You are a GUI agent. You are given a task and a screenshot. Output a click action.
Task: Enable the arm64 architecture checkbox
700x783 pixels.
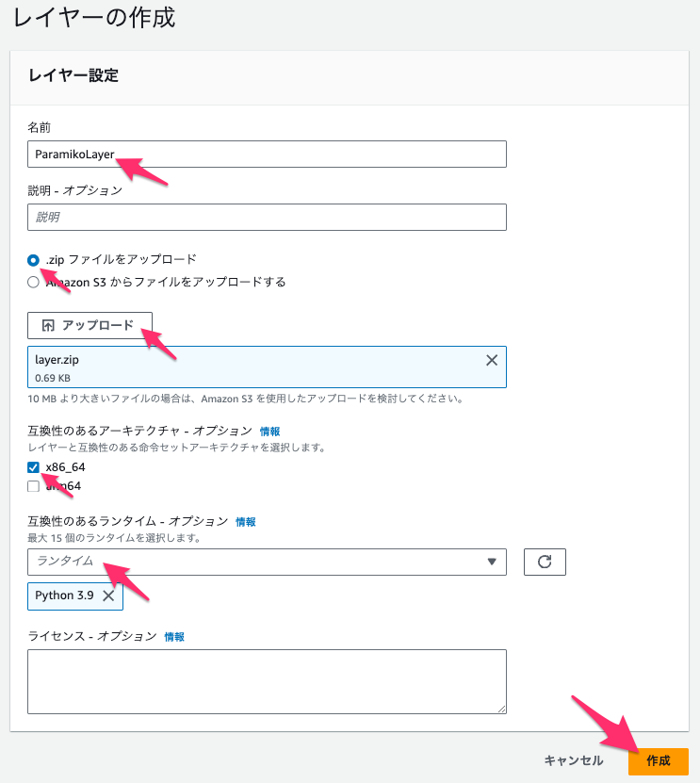coord(34,486)
